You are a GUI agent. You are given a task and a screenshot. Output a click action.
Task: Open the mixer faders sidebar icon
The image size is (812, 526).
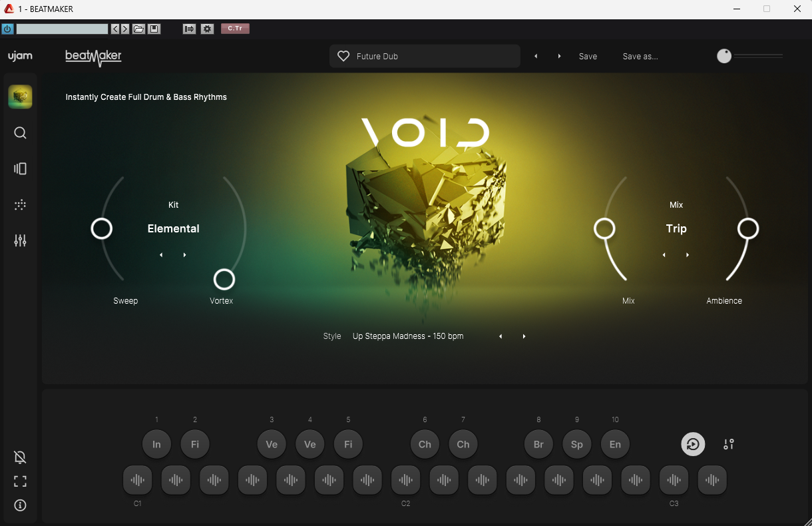[x=20, y=240]
